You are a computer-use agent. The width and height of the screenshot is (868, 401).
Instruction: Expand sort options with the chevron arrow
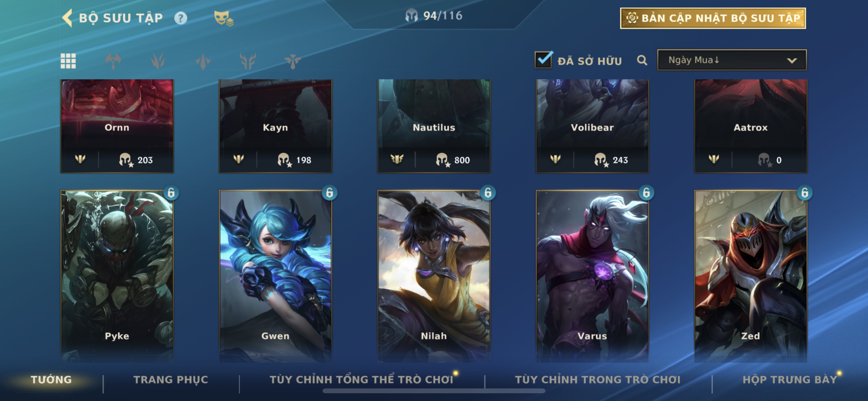point(792,61)
